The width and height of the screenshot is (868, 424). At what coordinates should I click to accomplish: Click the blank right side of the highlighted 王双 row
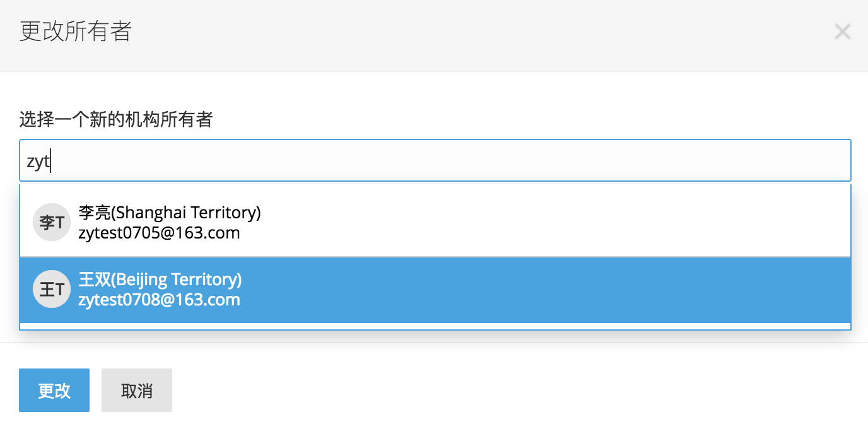click(568, 290)
